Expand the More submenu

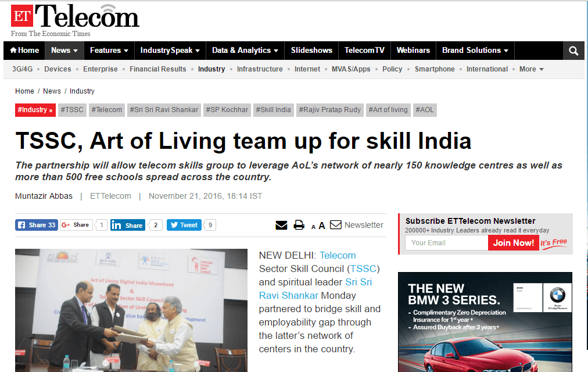click(532, 69)
